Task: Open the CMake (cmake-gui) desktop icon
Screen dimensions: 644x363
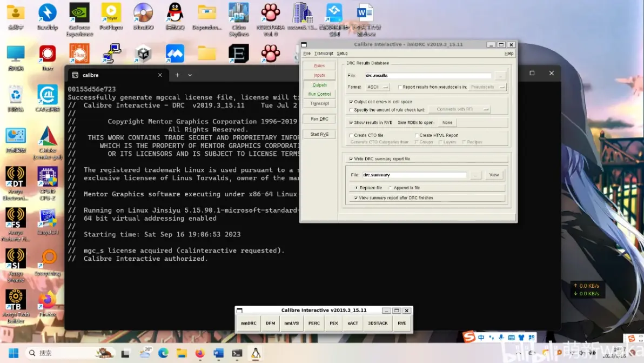Action: (x=47, y=143)
